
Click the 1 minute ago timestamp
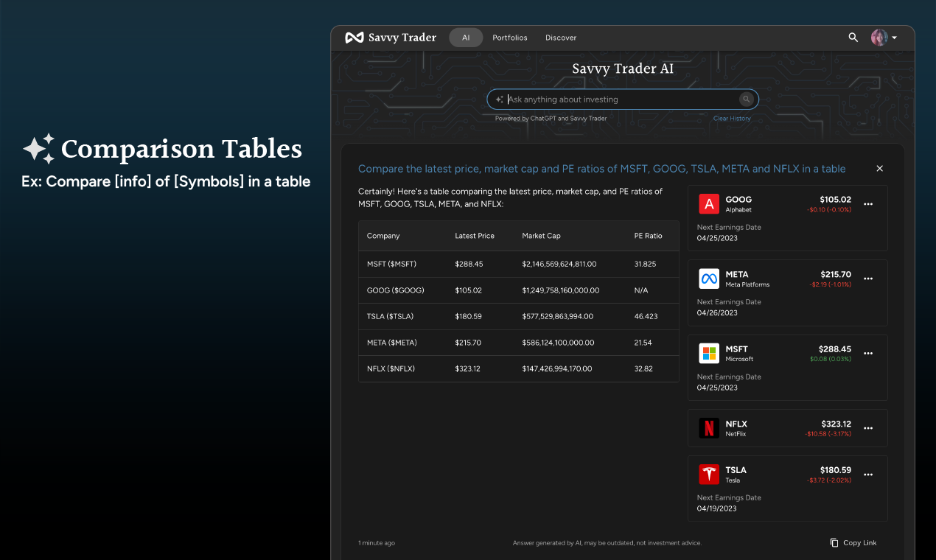pyautogui.click(x=377, y=543)
